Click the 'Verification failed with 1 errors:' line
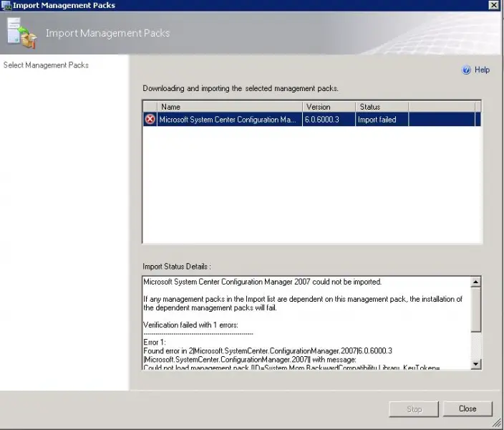 [190, 325]
